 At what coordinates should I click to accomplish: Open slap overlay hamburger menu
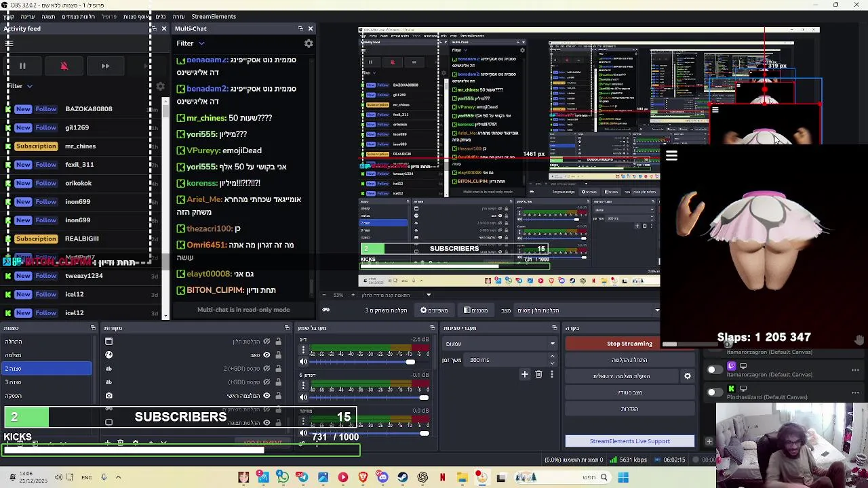point(671,156)
